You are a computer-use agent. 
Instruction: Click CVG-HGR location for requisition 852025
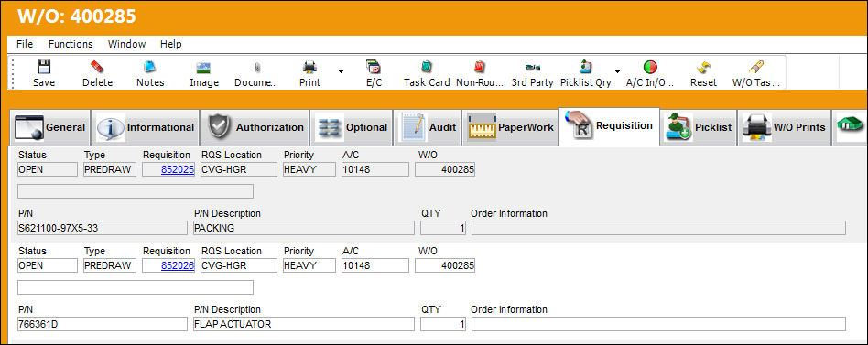(x=239, y=169)
